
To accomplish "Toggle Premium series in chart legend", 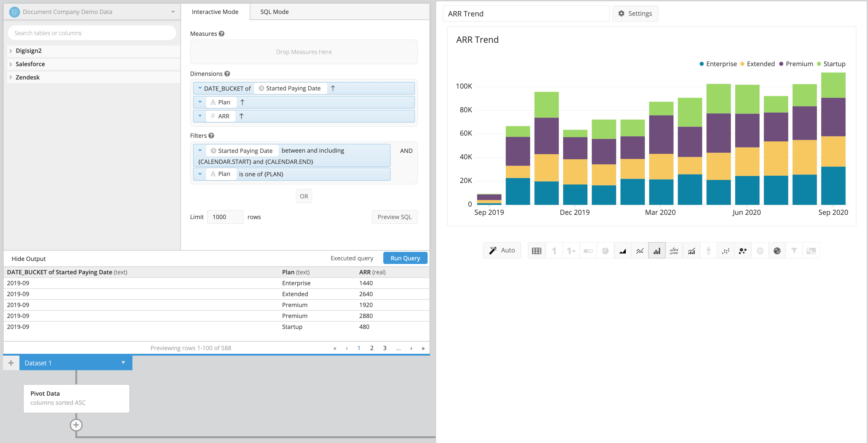I will click(x=796, y=64).
